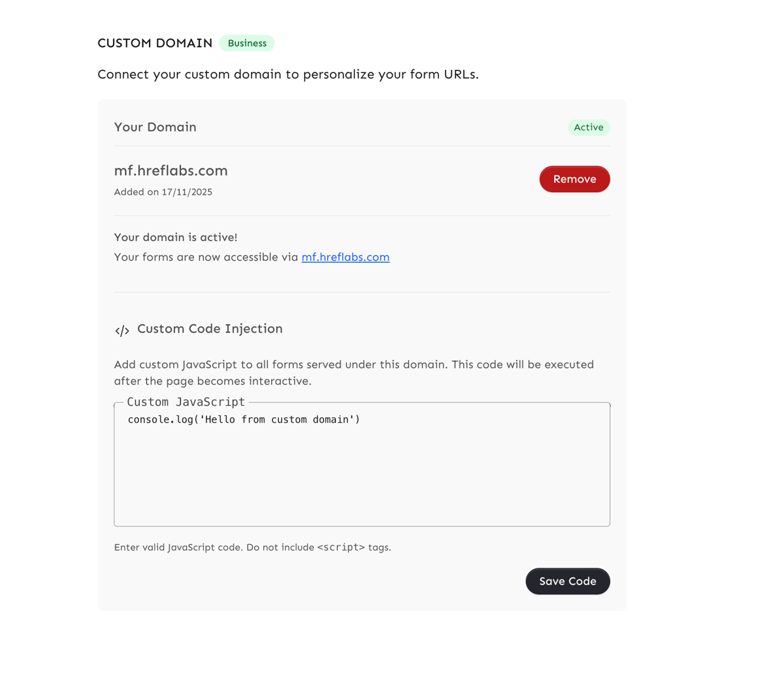Click the Your Domain heading
Viewport: 784px width, 674px height.
tap(155, 127)
